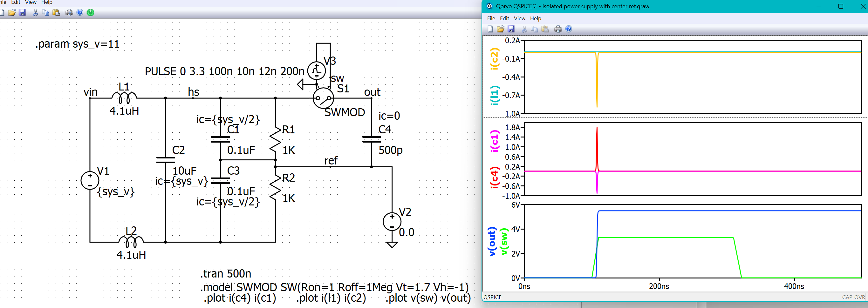
Task: Click the Cut scissors icon in schematic toolbar
Action: pyautogui.click(x=35, y=12)
